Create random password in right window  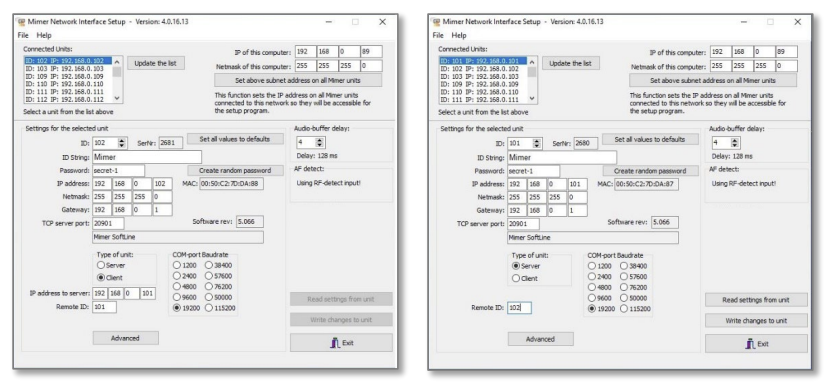click(x=650, y=171)
